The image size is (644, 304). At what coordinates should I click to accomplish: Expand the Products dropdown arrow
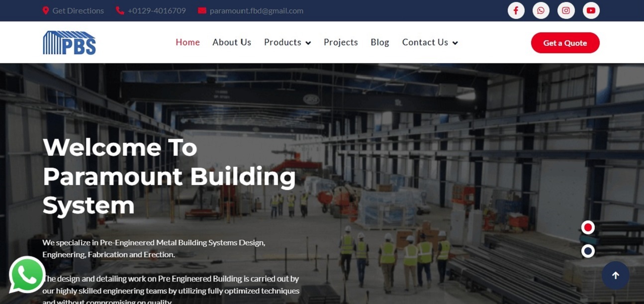coord(308,43)
